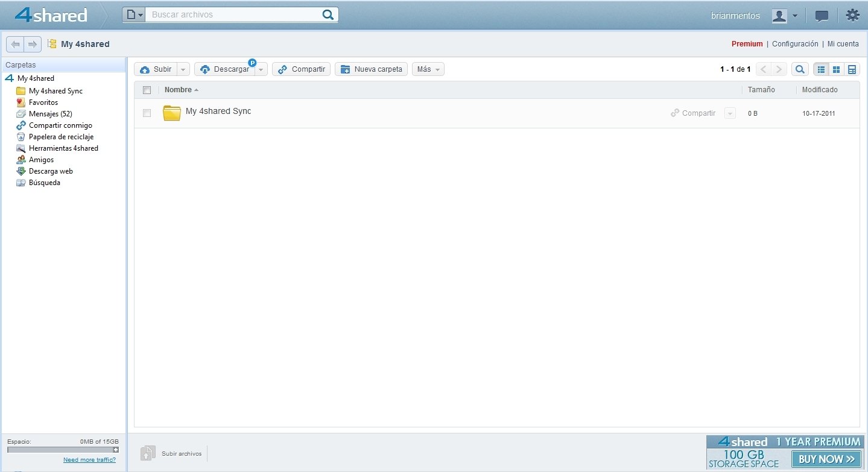Viewport: 868px width, 472px height.
Task: Click BUY NOW on the premium banner
Action: point(826,459)
